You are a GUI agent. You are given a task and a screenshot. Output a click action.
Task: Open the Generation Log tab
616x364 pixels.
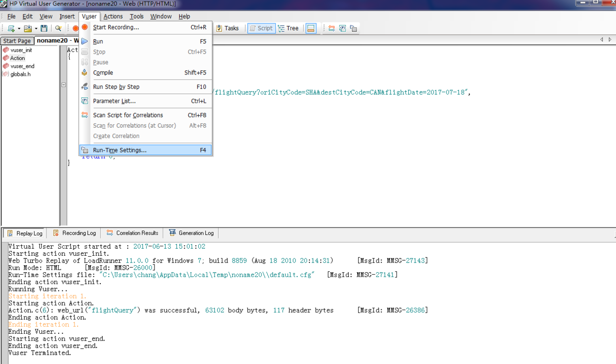(191, 233)
